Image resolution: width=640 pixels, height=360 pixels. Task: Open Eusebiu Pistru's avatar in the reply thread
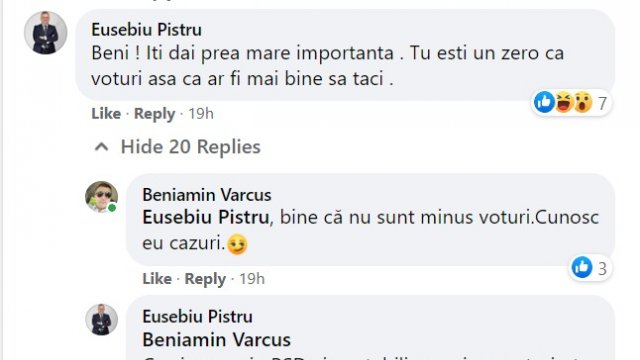[x=102, y=320]
